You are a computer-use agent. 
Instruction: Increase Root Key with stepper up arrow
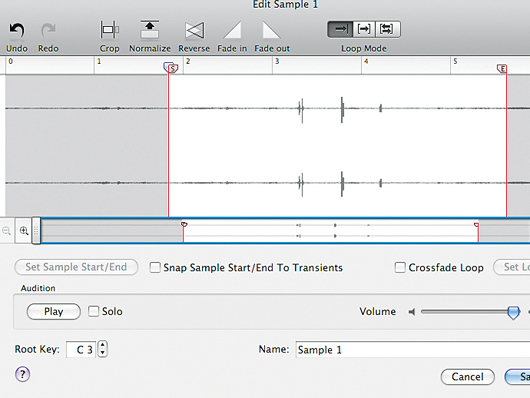pyautogui.click(x=102, y=345)
